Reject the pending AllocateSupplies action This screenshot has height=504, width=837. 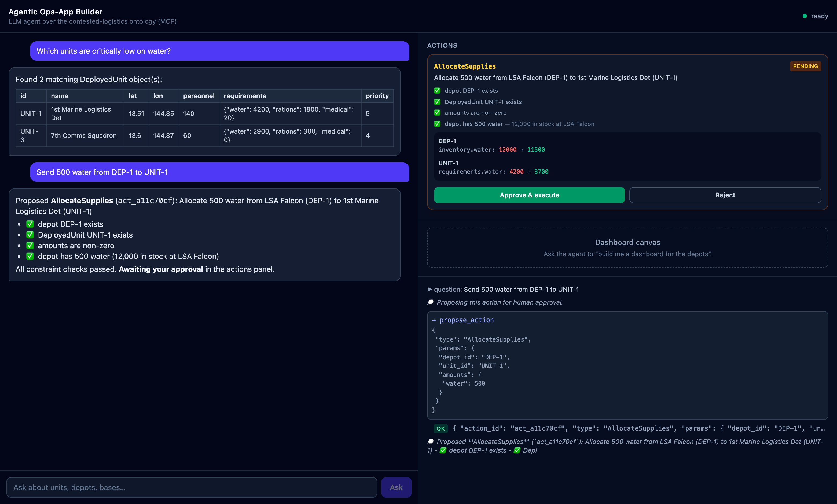point(725,195)
